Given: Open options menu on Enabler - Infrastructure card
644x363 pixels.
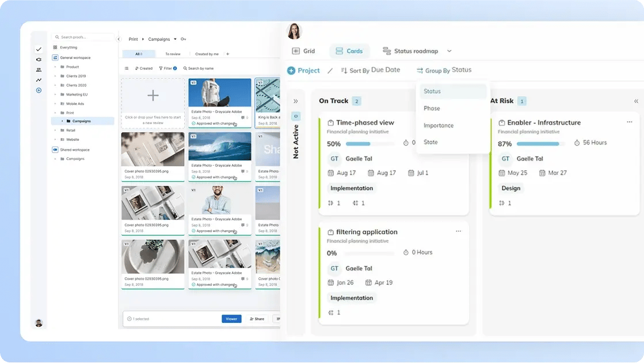Looking at the screenshot, I should 630,122.
